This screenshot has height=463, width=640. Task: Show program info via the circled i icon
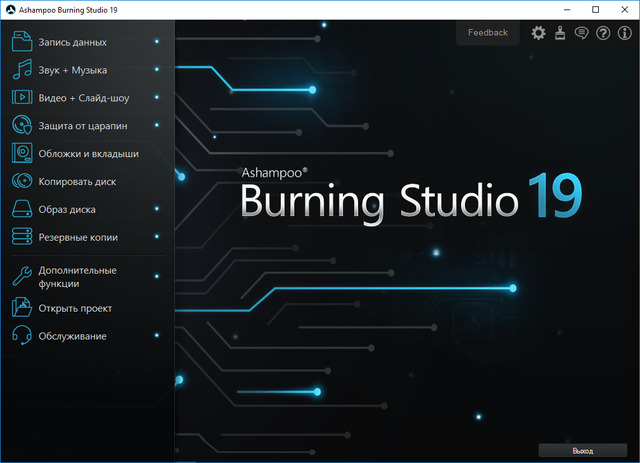[x=624, y=33]
